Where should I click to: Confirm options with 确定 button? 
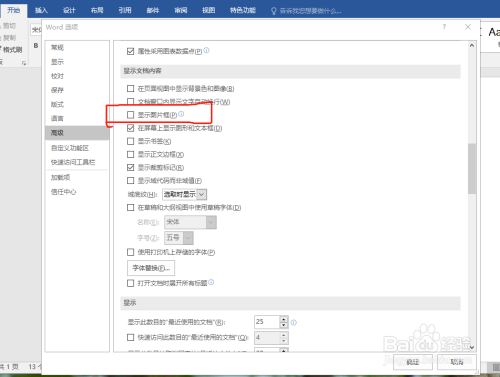click(413, 362)
